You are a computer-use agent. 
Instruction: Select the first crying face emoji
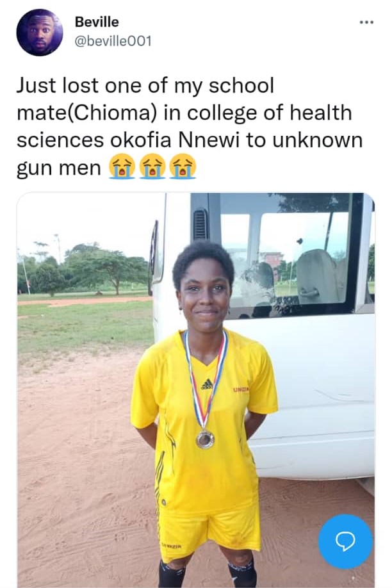(122, 166)
